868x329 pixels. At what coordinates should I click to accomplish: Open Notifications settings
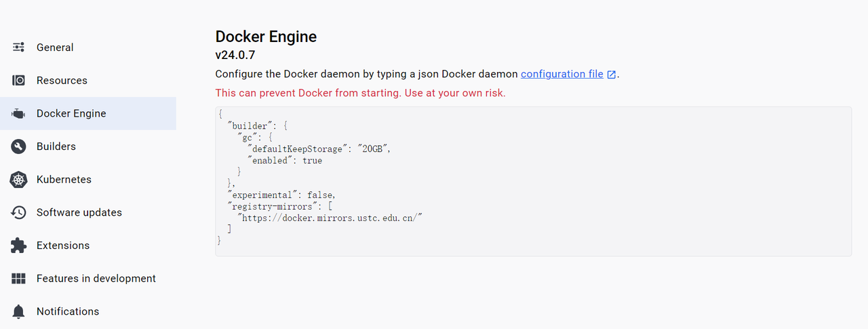tap(88, 311)
